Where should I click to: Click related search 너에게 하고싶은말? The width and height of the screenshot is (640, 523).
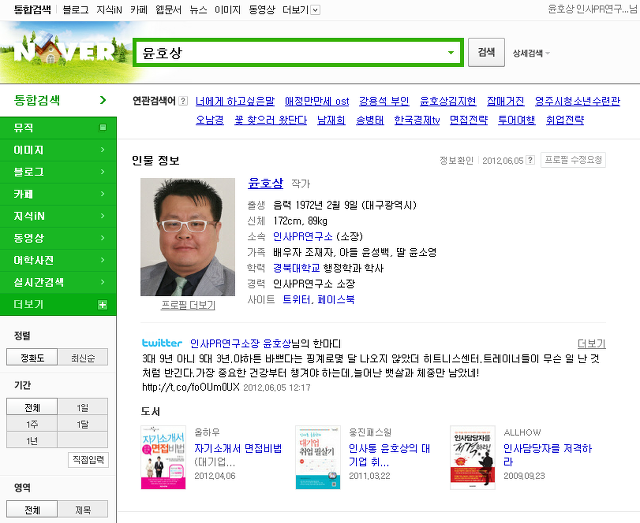point(235,101)
